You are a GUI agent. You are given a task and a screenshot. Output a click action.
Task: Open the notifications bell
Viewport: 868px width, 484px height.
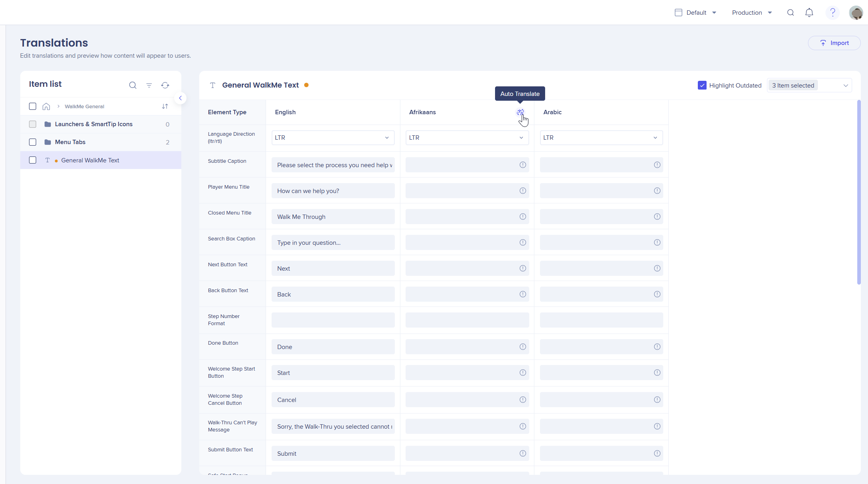[809, 13]
